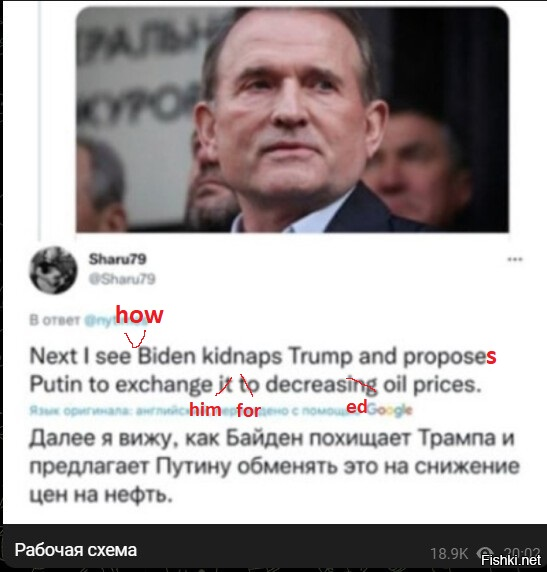
Task: Click the eye views icon in caption bar
Action: [485, 553]
